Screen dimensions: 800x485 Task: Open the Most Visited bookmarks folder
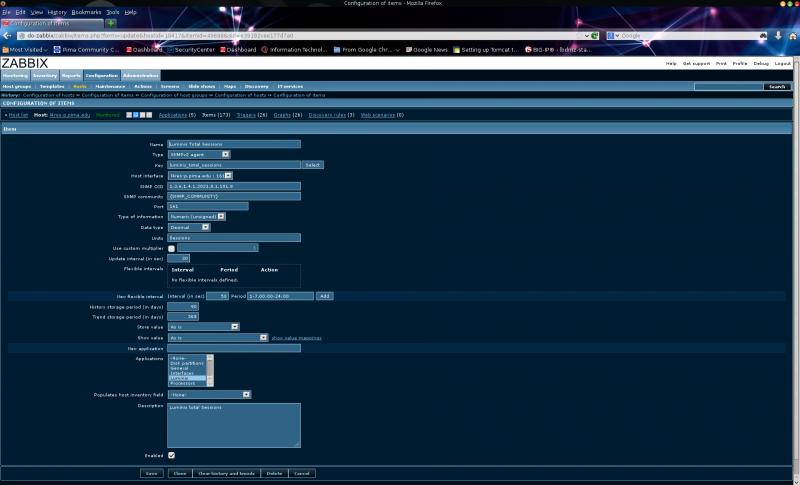pyautogui.click(x=25, y=49)
